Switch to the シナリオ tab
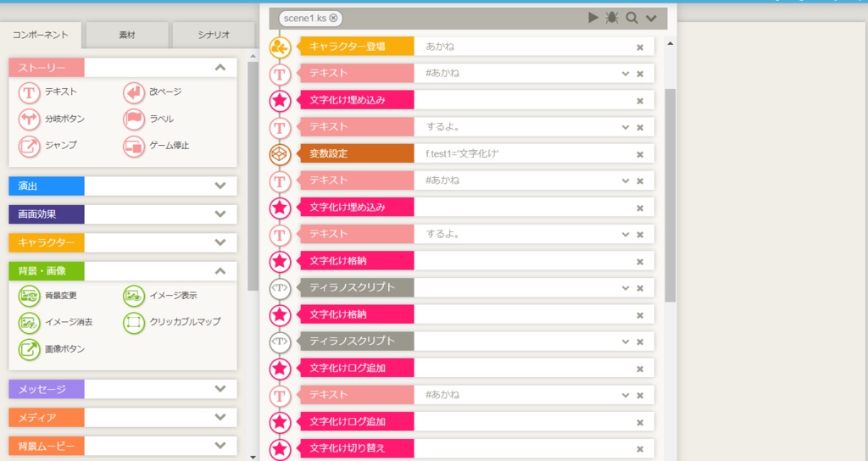The image size is (868, 461). click(214, 35)
